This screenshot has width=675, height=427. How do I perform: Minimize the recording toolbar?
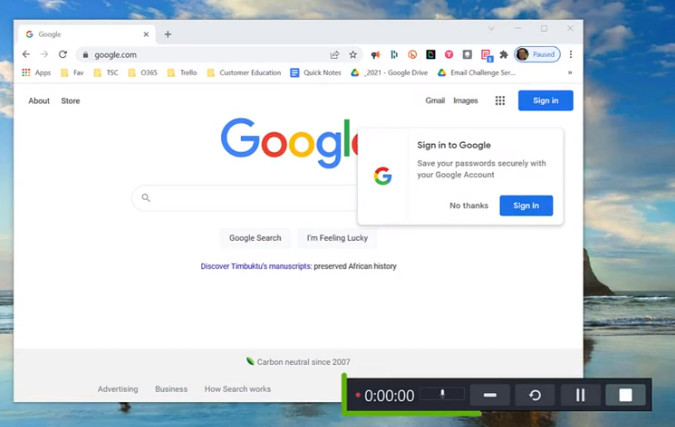coord(490,395)
